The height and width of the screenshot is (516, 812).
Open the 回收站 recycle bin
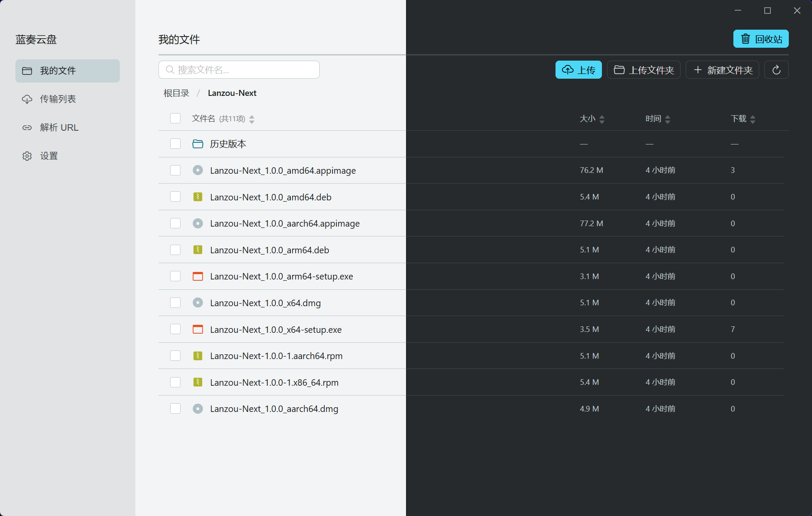761,39
